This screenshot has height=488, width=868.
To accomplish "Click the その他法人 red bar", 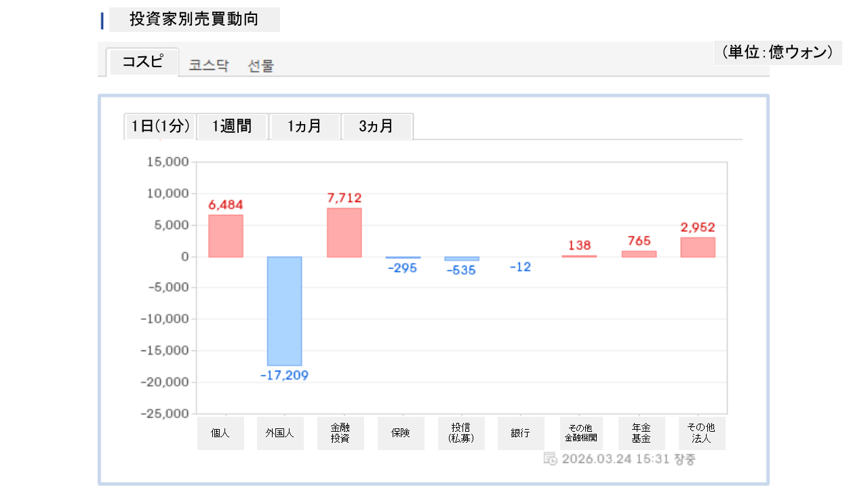I will 698,247.
